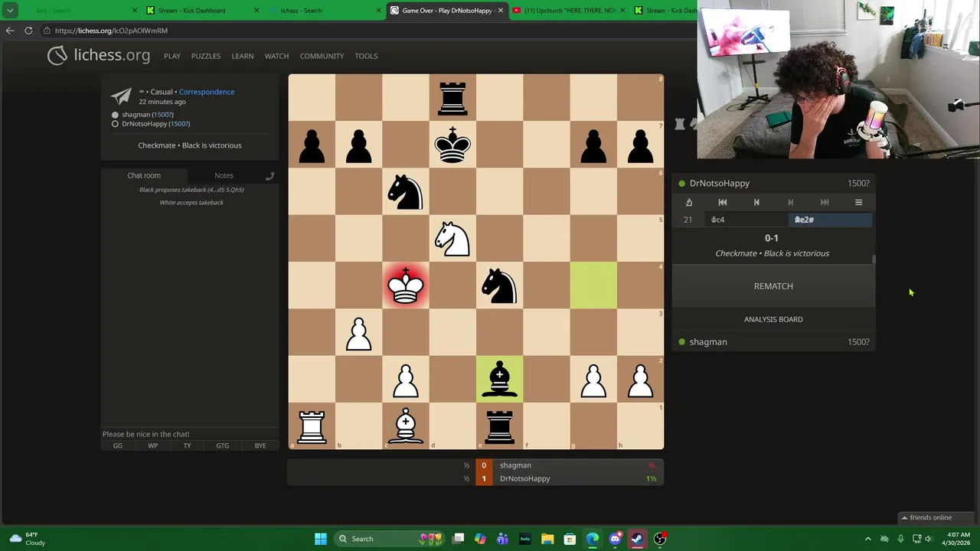Viewport: 980px width, 551px height.
Task: Open Hulu from the taskbar
Action: [525, 539]
